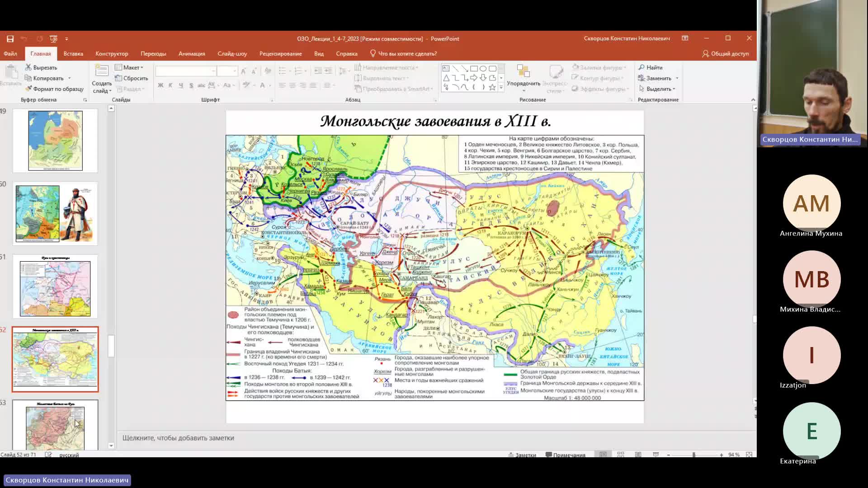Expand the full shapes gallery
The height and width of the screenshot is (488, 868).
501,88
